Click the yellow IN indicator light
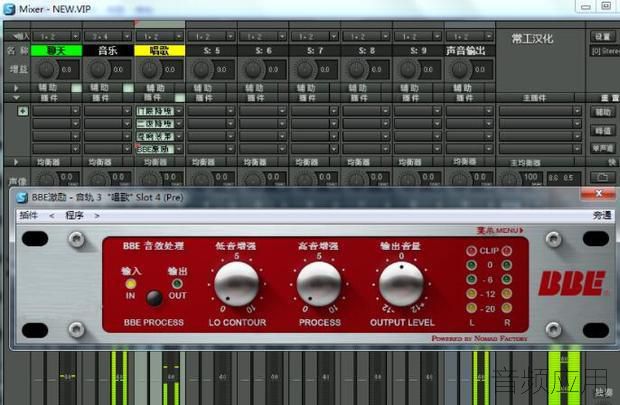This screenshot has height=405, width=620. click(130, 284)
